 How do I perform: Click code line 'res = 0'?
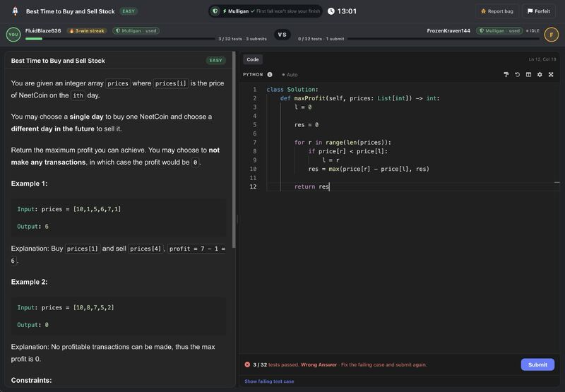click(x=307, y=124)
